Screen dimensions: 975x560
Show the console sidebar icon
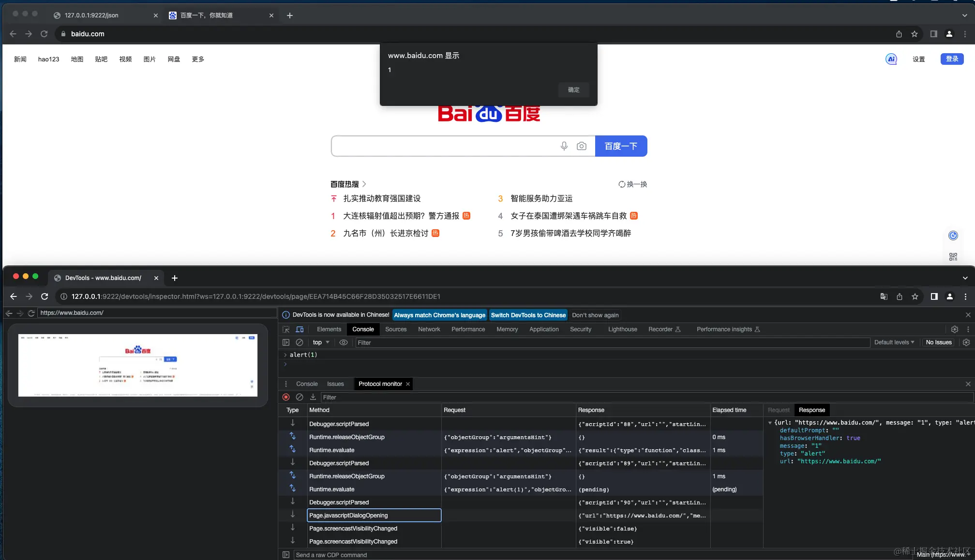pos(286,342)
